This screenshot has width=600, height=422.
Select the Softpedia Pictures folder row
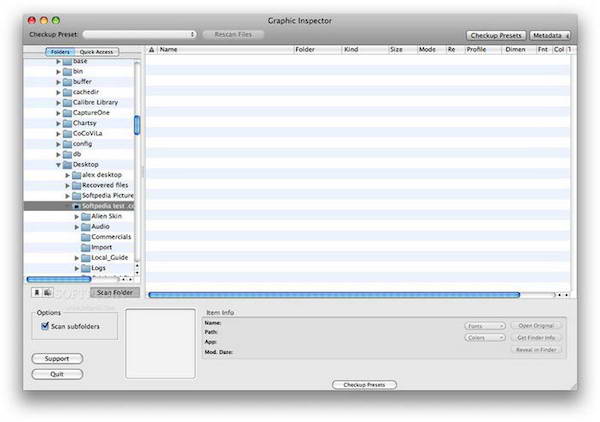[x=79, y=196]
